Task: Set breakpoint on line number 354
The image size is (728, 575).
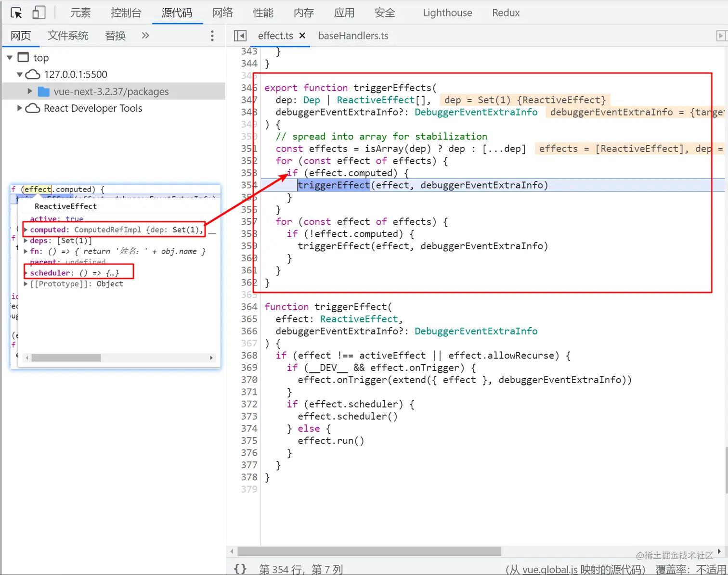Action: 249,185
